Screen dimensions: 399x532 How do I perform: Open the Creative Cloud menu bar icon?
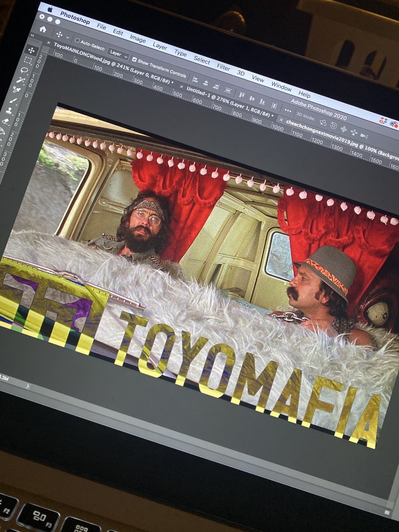394,124
